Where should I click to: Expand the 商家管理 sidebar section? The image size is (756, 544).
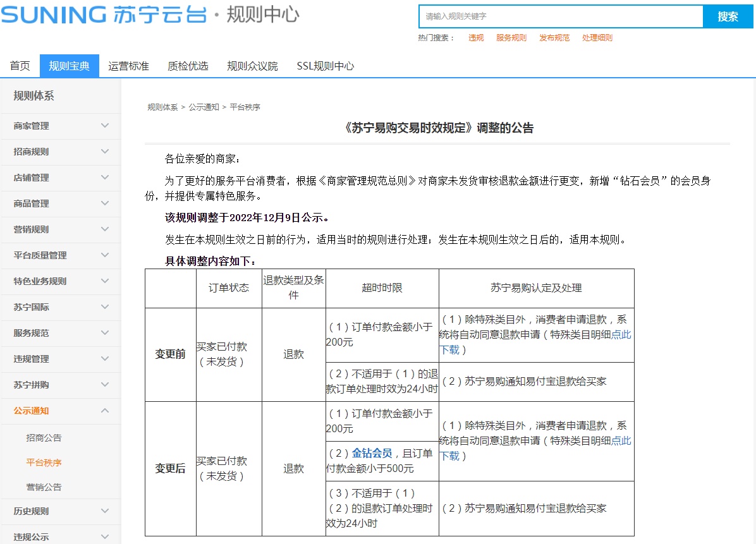61,126
